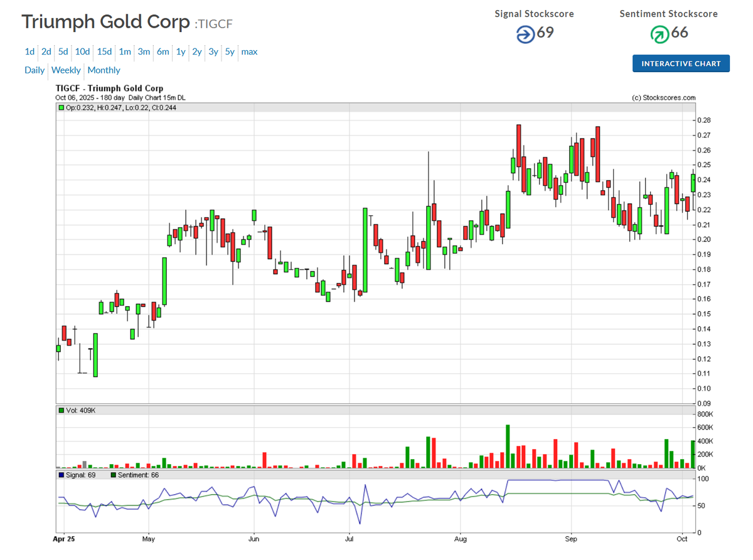
Task: Select the 6m time range
Action: tap(163, 52)
